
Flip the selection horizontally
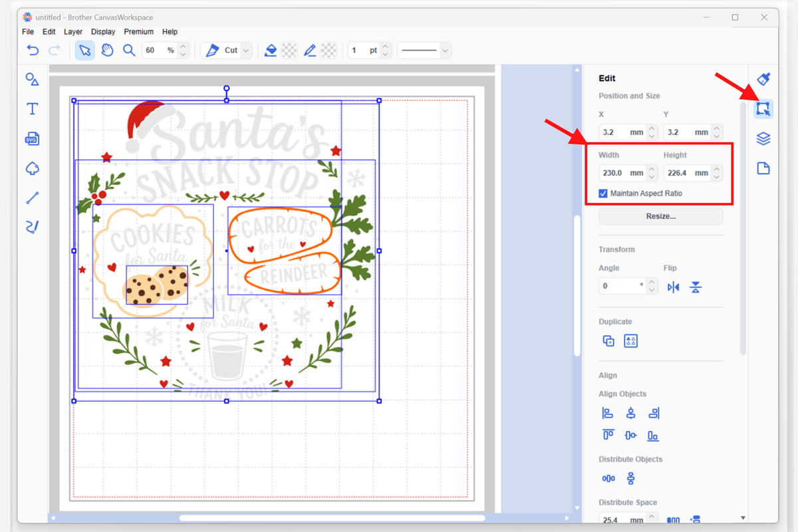pyautogui.click(x=674, y=287)
